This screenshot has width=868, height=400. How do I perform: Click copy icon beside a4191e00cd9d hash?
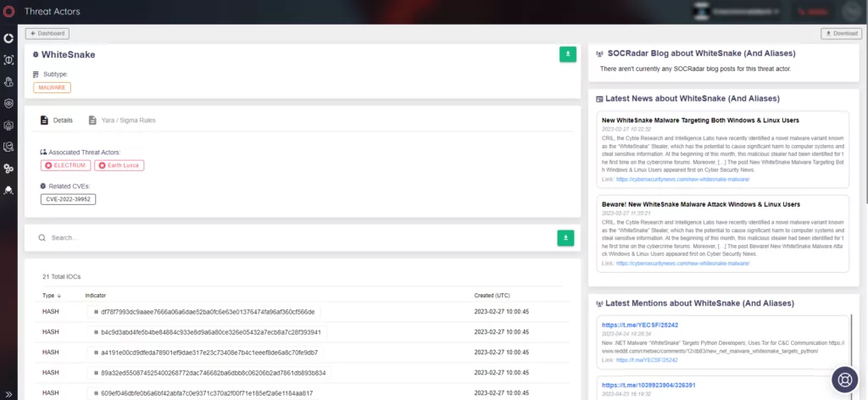[x=96, y=353]
